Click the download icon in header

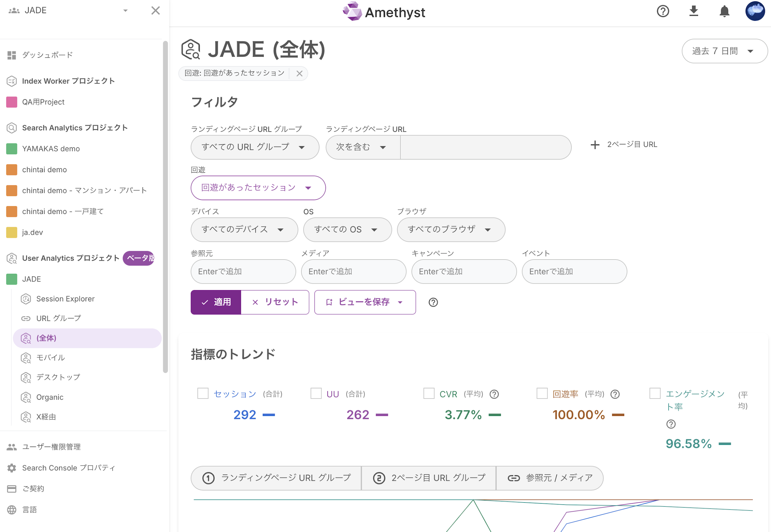(x=693, y=11)
